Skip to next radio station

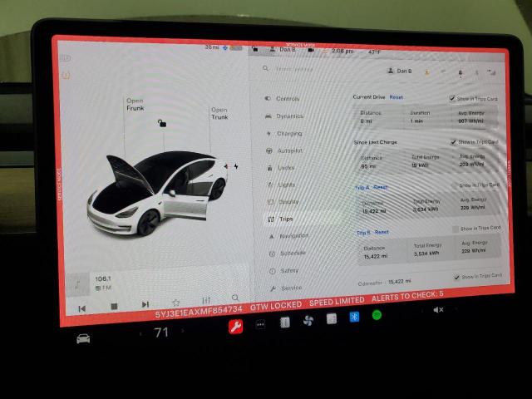point(145,304)
